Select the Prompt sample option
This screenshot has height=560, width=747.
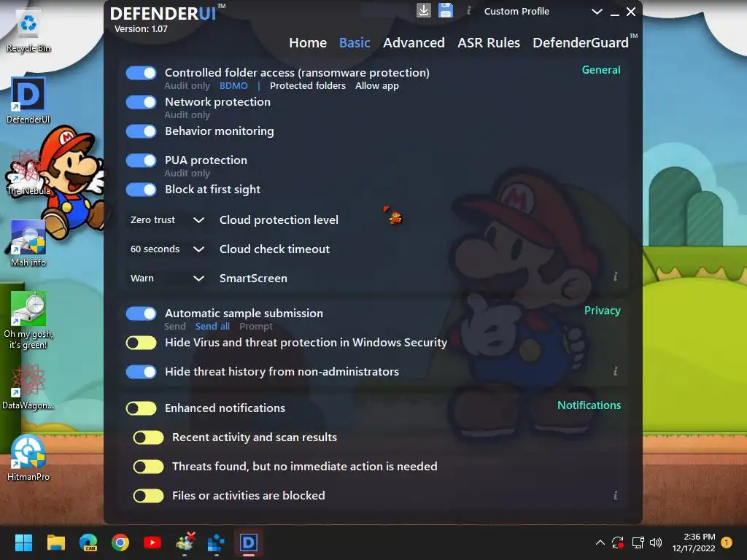[x=256, y=327]
